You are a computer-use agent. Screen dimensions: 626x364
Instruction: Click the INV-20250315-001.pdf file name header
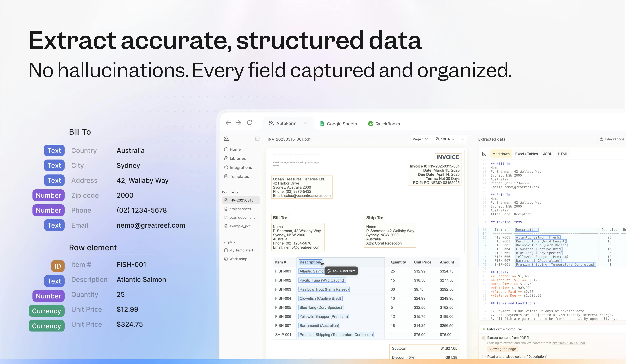pos(289,139)
